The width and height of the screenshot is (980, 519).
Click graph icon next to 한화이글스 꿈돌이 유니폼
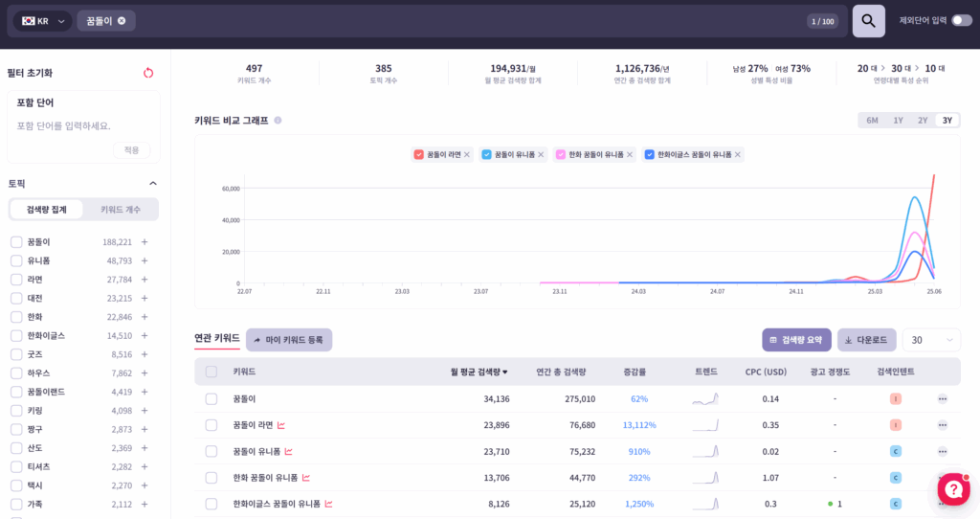click(x=328, y=504)
